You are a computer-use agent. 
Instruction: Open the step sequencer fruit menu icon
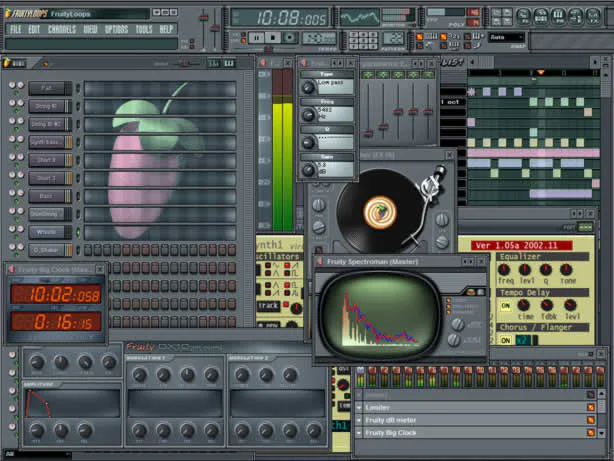tap(7, 63)
